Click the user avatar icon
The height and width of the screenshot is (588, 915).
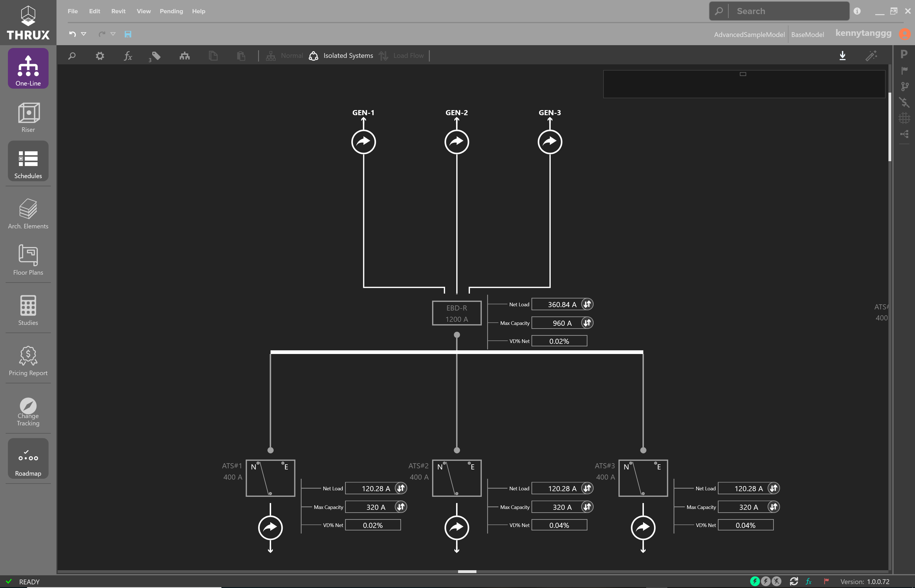(x=904, y=34)
